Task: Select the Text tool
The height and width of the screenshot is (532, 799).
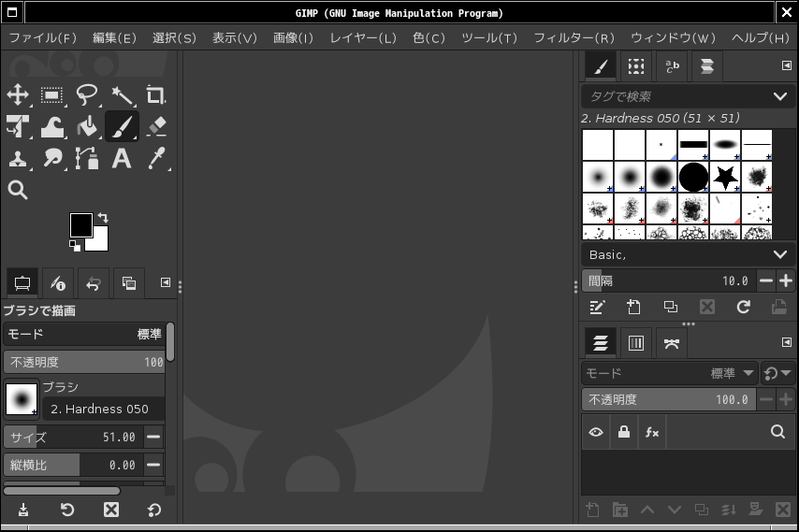Action: tap(122, 158)
